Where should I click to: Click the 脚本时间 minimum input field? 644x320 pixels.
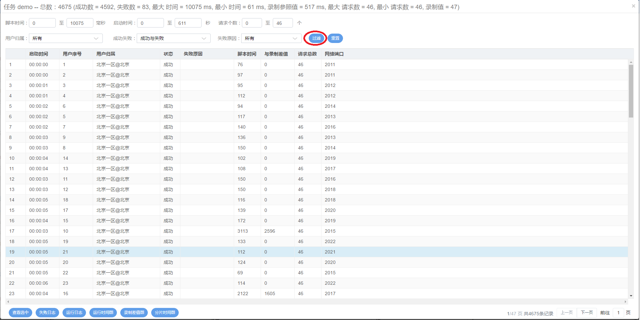pos(42,23)
